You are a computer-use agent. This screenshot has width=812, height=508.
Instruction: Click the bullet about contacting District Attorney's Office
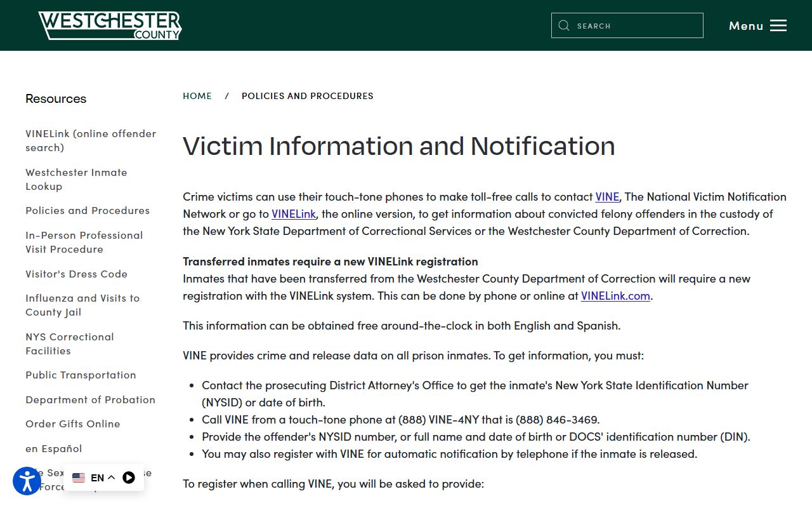click(475, 394)
